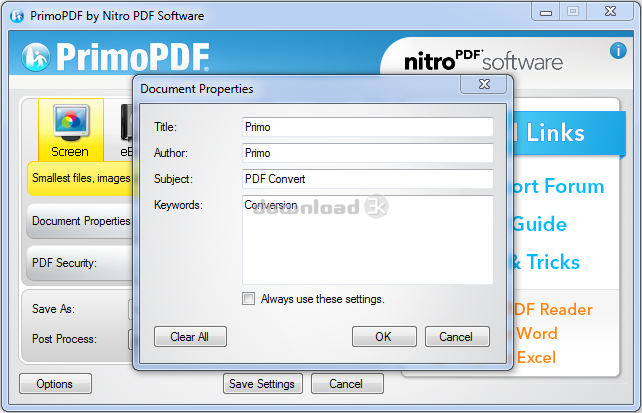Select the Screen quality profile icon
Image resolution: width=642 pixels, height=413 pixels.
[x=71, y=130]
